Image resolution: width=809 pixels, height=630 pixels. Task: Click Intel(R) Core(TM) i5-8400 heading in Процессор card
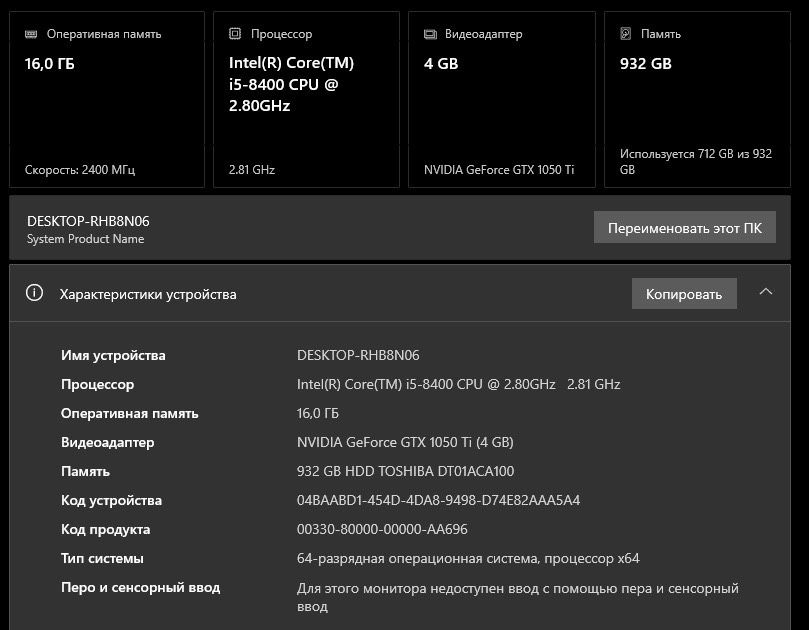[x=292, y=84]
